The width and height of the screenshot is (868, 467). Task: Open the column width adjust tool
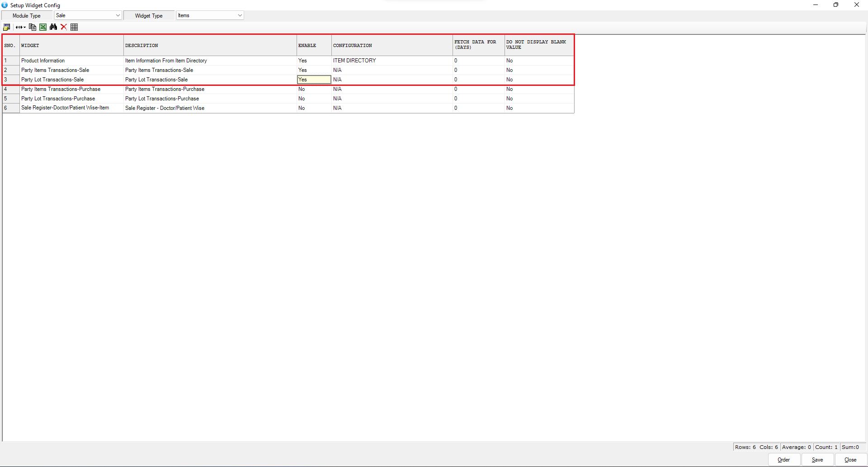19,27
